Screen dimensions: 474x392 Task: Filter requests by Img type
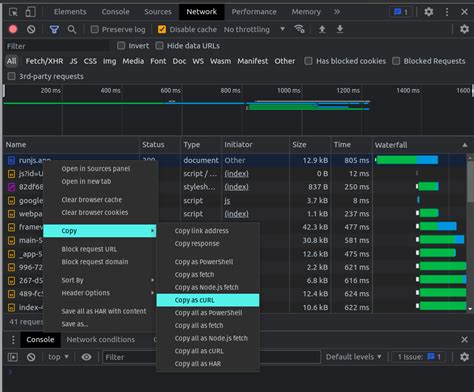[109, 61]
